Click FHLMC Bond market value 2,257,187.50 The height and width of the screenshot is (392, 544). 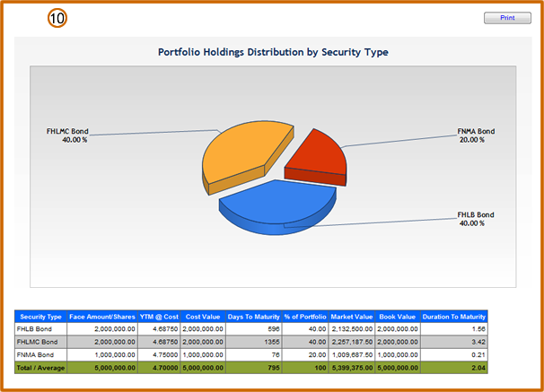pos(352,342)
